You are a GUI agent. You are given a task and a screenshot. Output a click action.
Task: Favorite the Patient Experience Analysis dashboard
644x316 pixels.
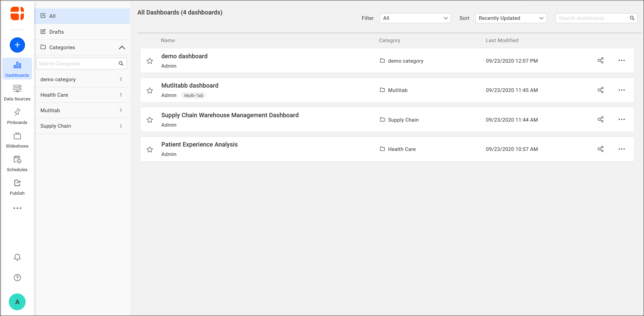coord(150,149)
